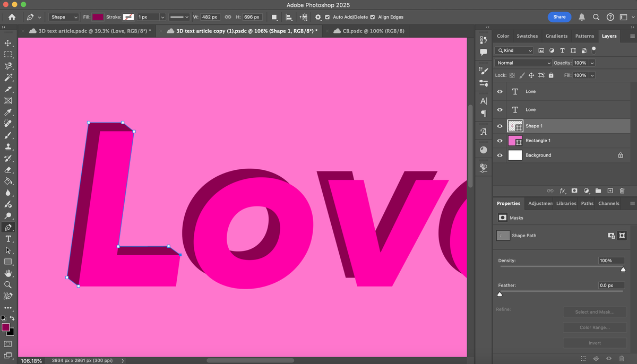The image size is (637, 364).
Task: Open the Shape tool mode dropdown
Action: pyautogui.click(x=63, y=16)
